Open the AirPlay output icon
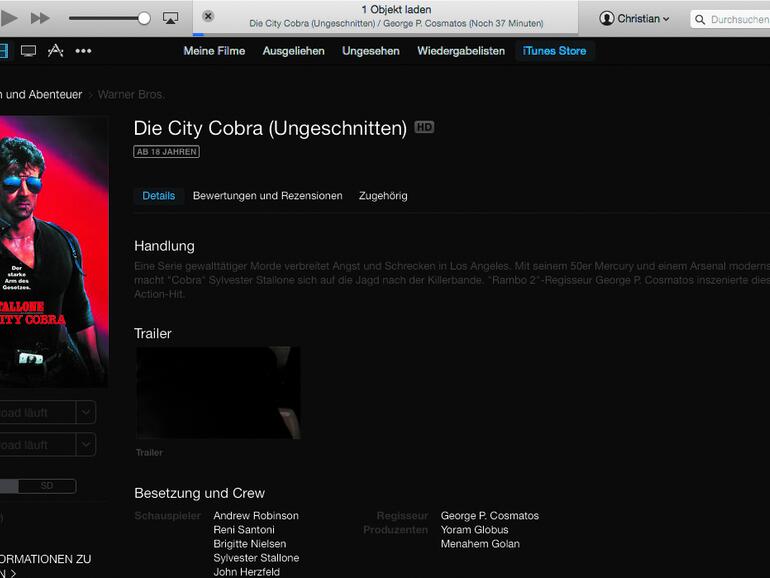The width and height of the screenshot is (770, 578). tap(170, 18)
